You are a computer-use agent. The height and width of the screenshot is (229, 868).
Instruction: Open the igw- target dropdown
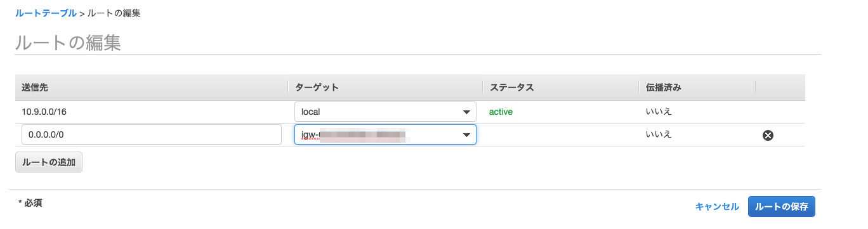click(385, 134)
